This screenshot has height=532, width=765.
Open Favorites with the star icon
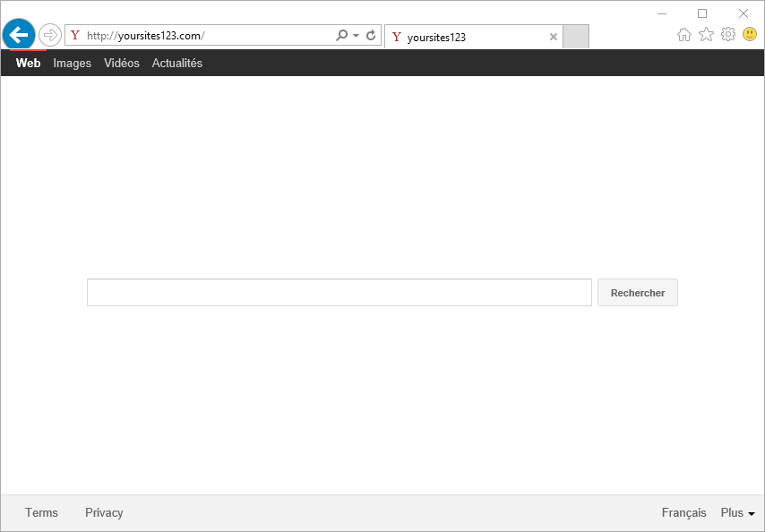click(x=706, y=34)
